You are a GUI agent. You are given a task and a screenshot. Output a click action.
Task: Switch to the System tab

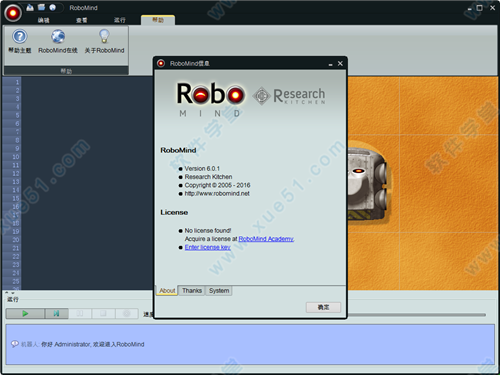tap(219, 291)
